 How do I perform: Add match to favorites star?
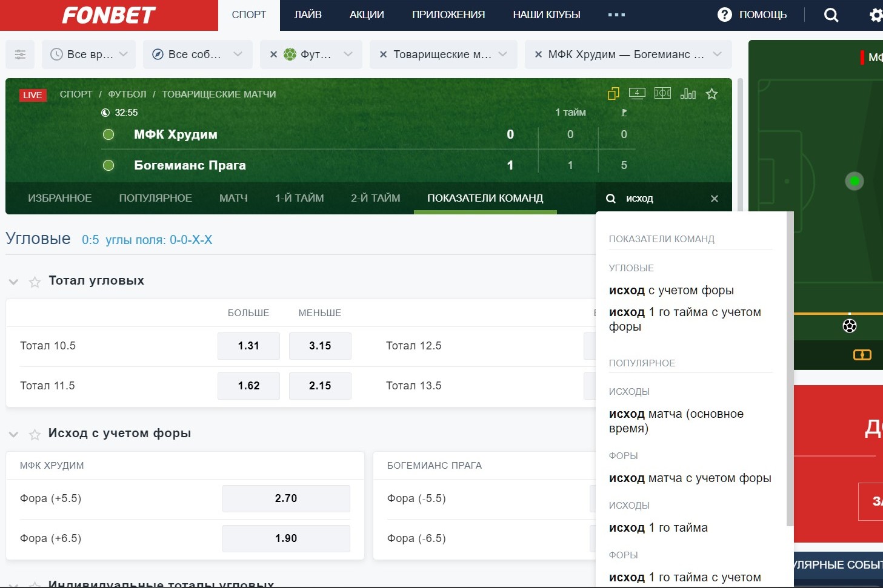(x=712, y=94)
